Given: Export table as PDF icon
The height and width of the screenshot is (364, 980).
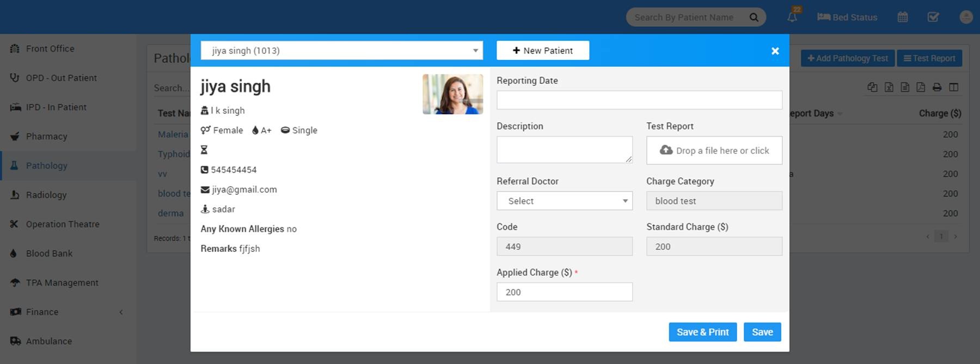Looking at the screenshot, I should pos(921,87).
